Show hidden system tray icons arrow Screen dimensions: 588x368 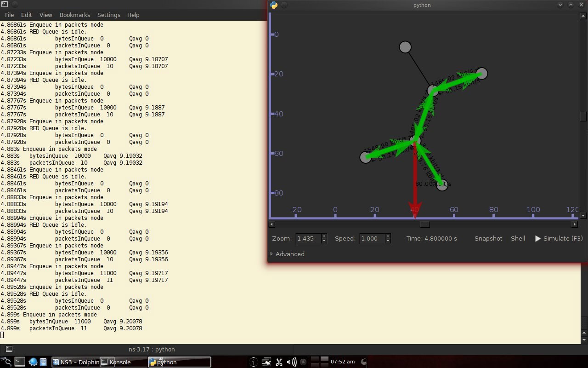(303, 362)
